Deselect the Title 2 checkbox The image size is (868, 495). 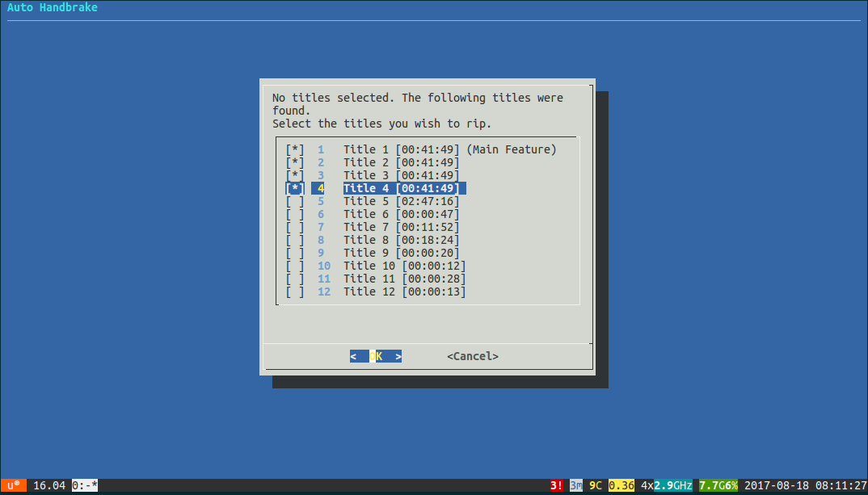(294, 162)
